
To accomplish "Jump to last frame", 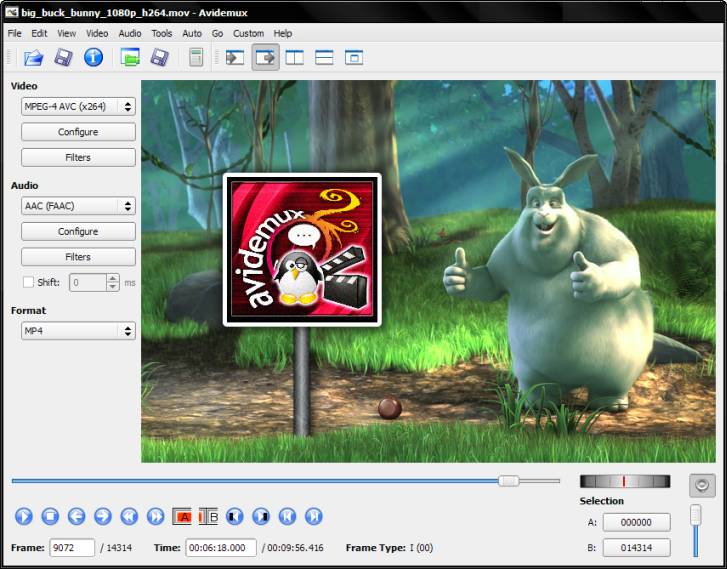I will (x=314, y=516).
